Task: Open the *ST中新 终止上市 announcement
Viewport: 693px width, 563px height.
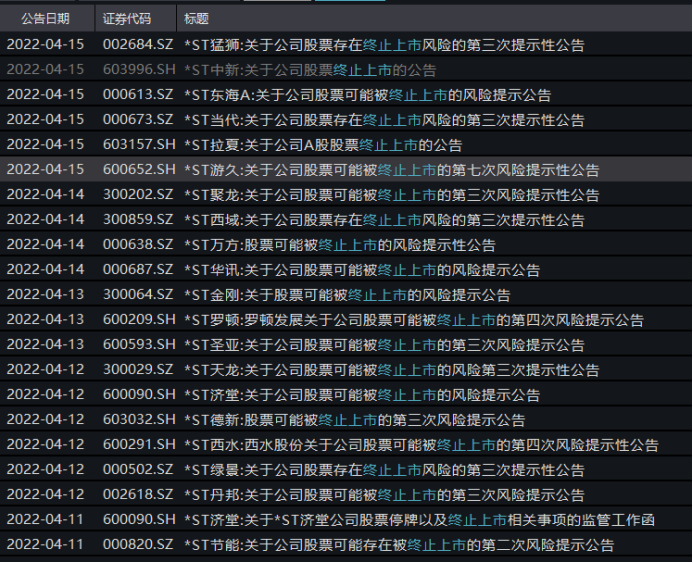Action: (x=310, y=70)
